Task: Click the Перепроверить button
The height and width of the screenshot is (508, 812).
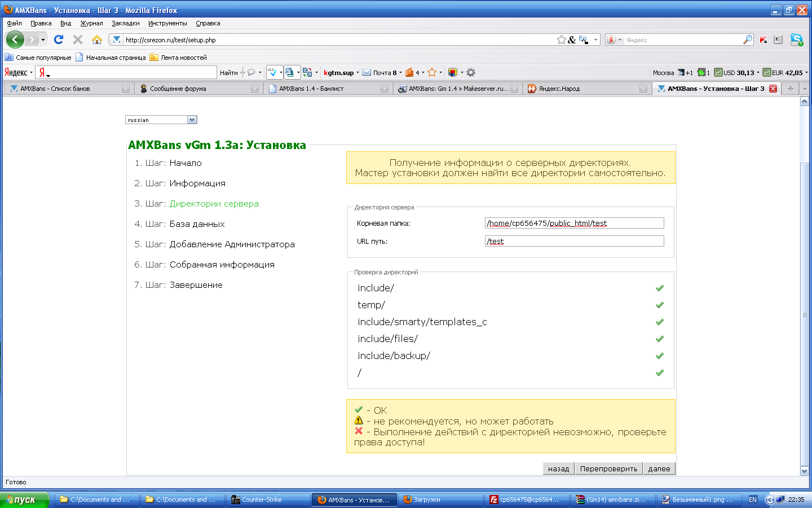Action: coord(609,468)
